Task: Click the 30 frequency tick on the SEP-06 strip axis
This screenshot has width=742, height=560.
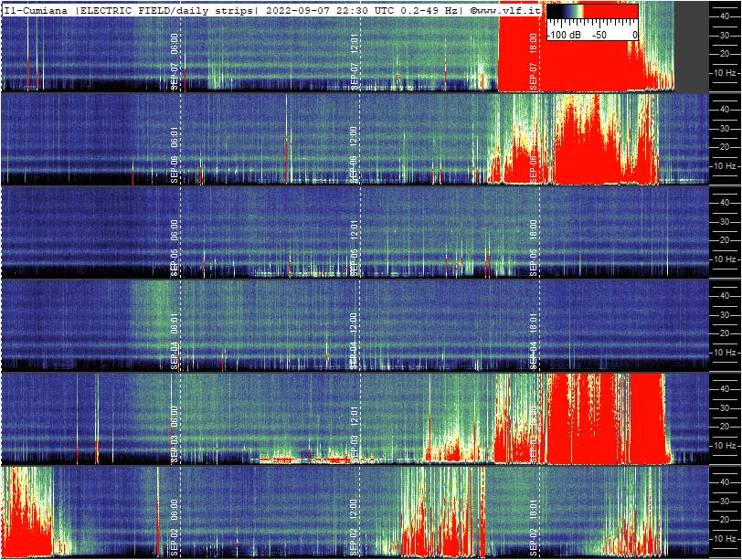Action: tap(725, 128)
